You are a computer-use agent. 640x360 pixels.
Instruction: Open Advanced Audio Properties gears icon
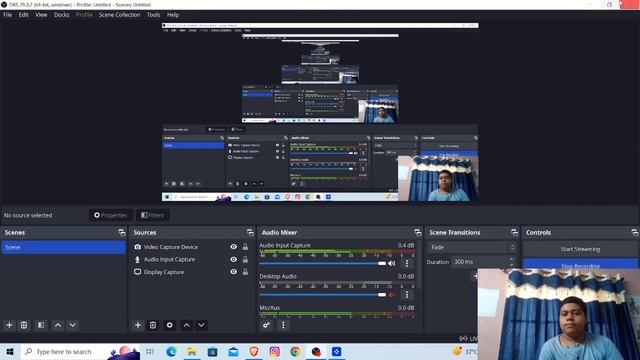click(x=266, y=325)
